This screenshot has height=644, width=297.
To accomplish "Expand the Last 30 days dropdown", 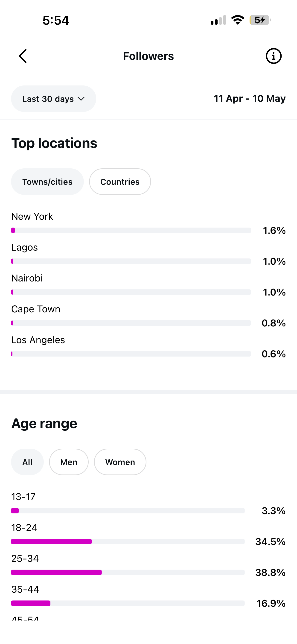I will click(x=53, y=99).
